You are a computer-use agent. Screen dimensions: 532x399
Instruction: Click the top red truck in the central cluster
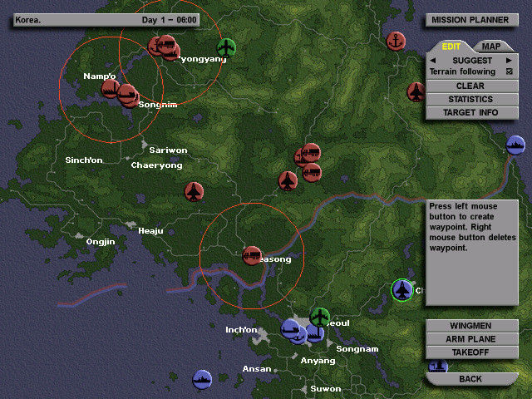click(x=311, y=152)
